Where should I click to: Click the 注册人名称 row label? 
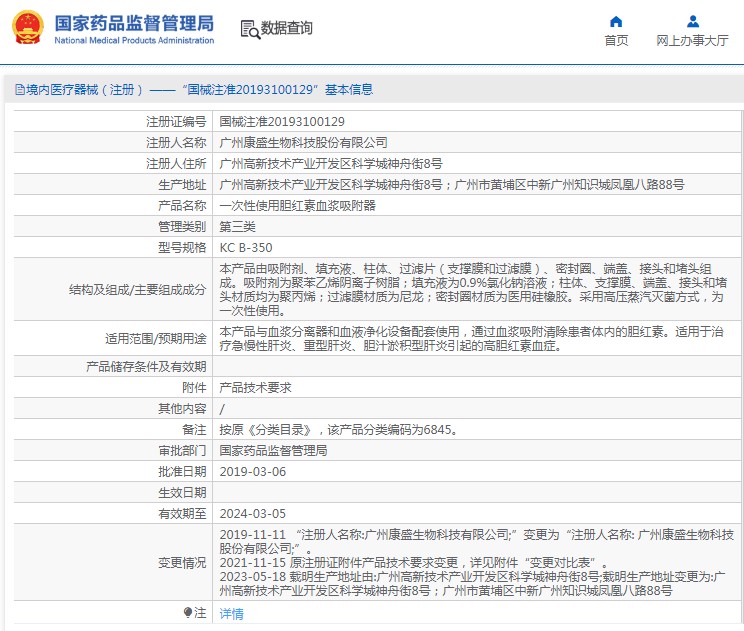176,143
